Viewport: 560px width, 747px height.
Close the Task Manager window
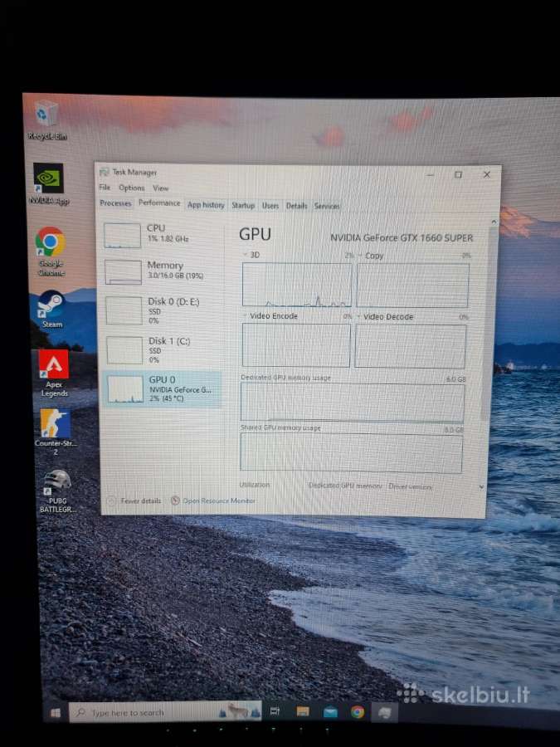[487, 175]
